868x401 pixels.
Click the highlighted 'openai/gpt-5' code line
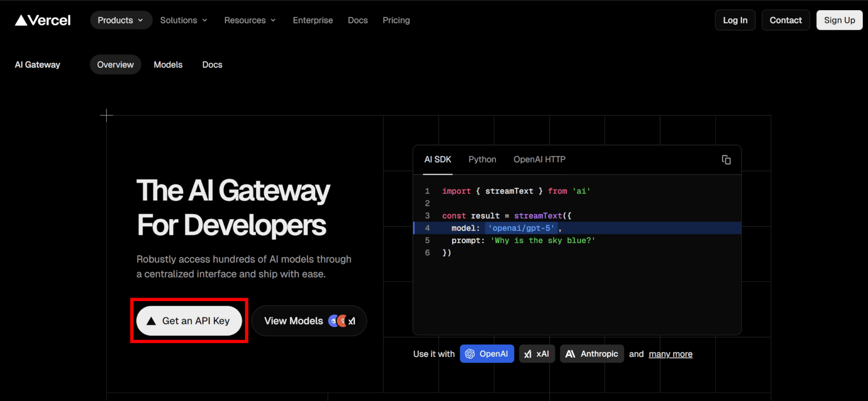pyautogui.click(x=521, y=228)
